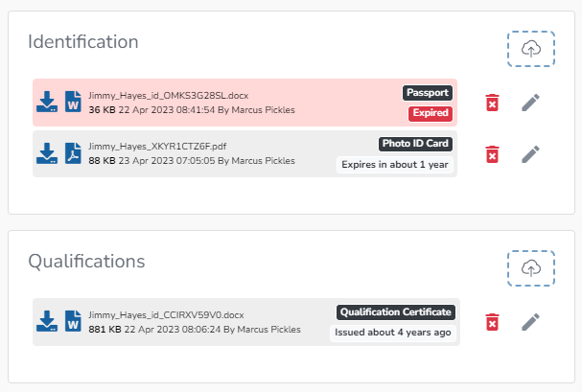Click the Passport type badge
This screenshot has height=392, width=582.
[x=427, y=93]
